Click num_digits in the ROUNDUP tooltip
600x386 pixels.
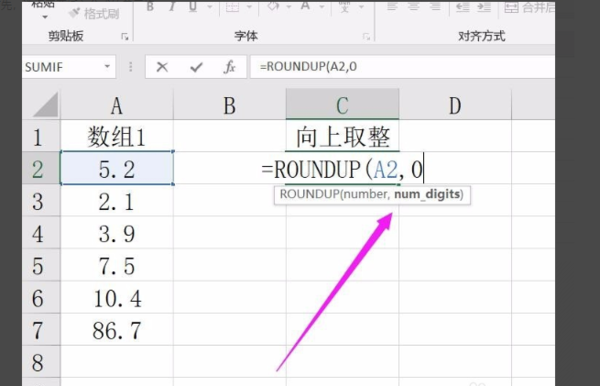427,194
